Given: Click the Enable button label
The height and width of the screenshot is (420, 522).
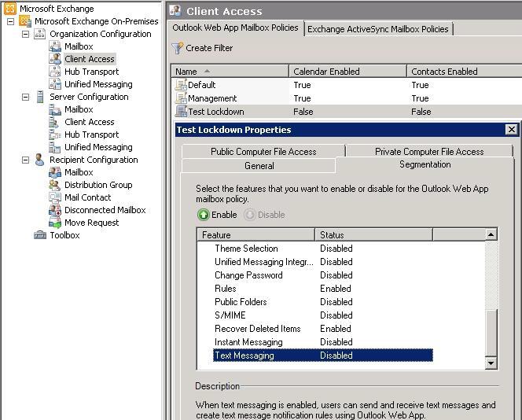Looking at the screenshot, I should click(224, 215).
